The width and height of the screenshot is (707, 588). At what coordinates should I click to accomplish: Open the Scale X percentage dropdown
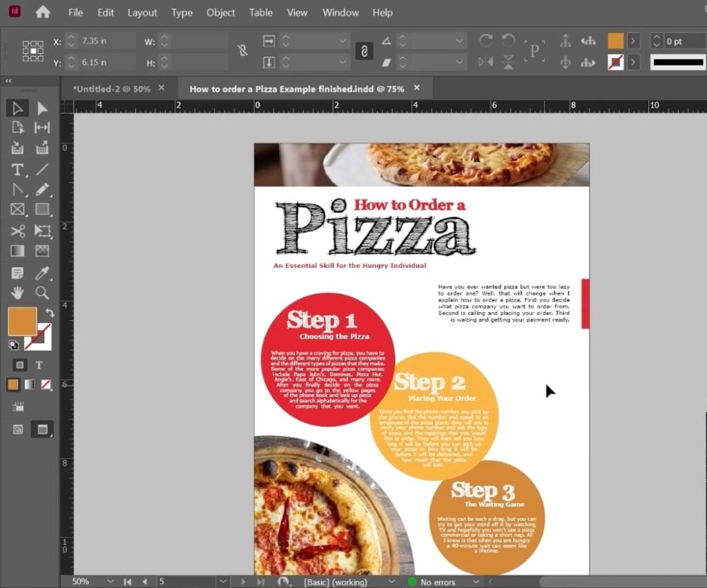pyautogui.click(x=342, y=41)
